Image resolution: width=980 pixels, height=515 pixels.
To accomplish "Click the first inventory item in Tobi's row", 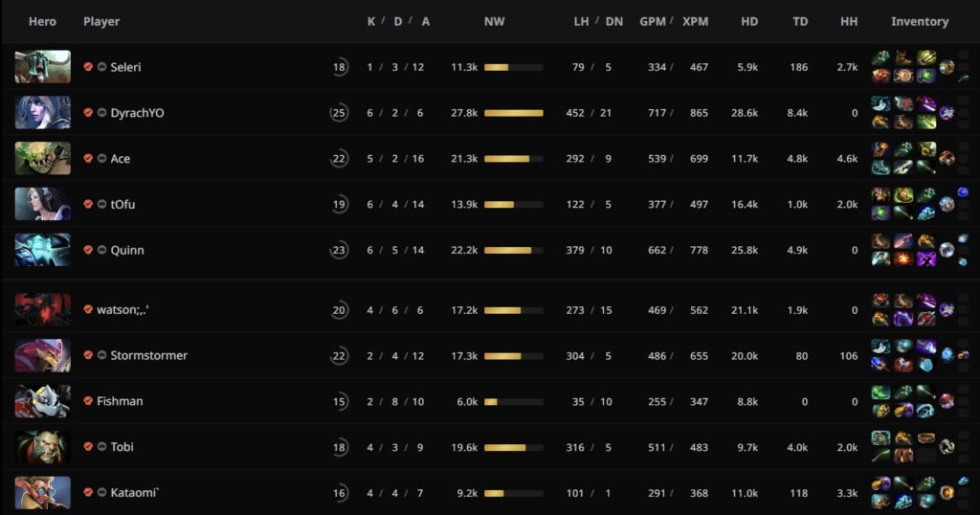I will (880, 438).
